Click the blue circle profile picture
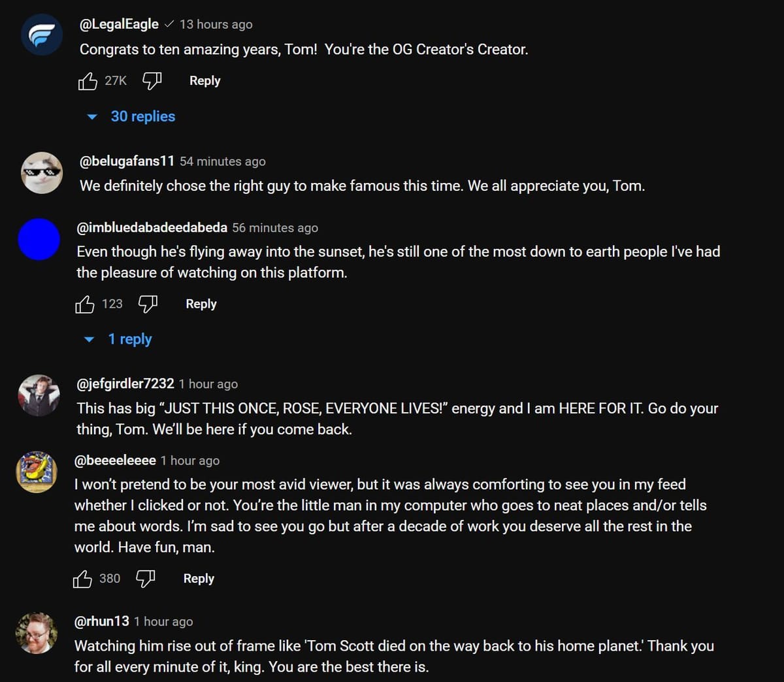 pyautogui.click(x=39, y=239)
